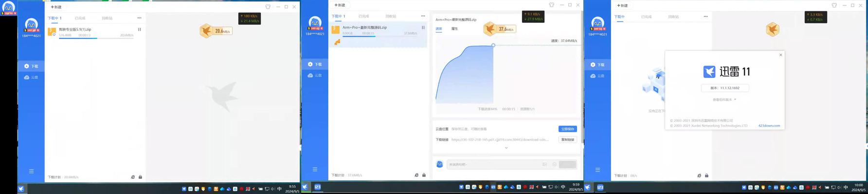This screenshot has height=194, width=868.
Task: Click the 复制链接 button
Action: pos(567,139)
